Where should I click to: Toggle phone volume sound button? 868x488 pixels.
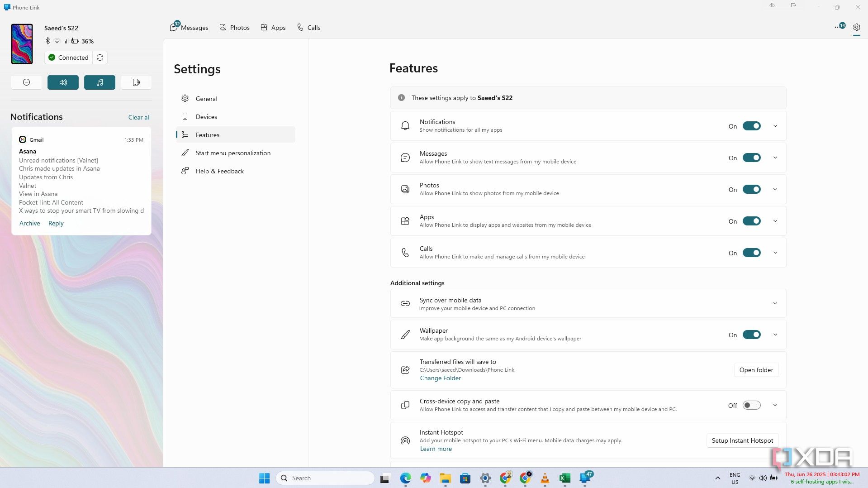point(63,82)
